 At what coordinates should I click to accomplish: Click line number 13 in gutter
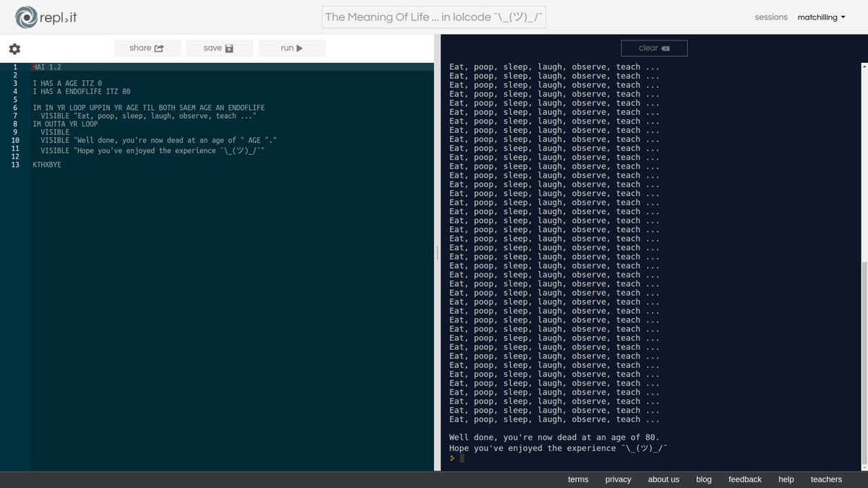pos(14,165)
